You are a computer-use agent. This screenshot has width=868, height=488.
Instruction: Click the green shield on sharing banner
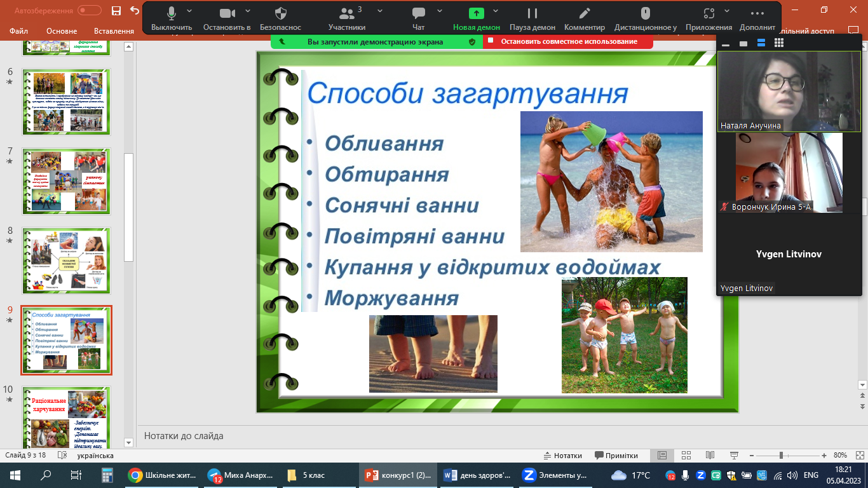tap(471, 41)
